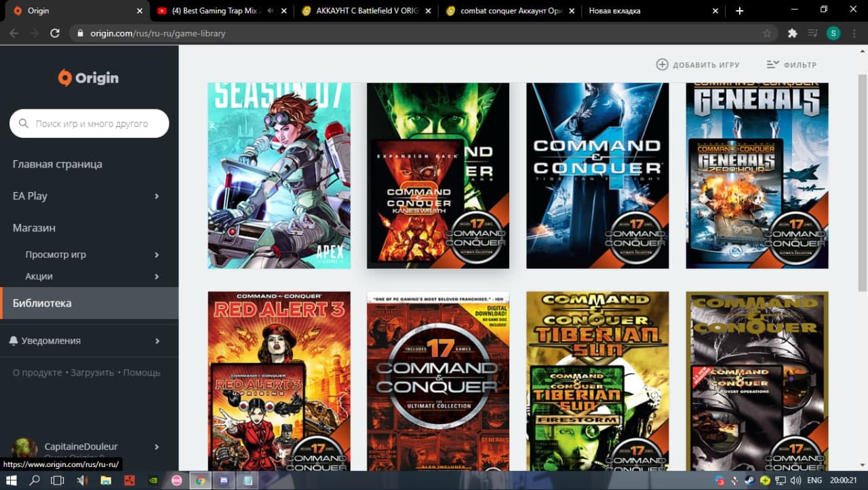Open the Red Alert 3 Uprising tile

point(279,381)
